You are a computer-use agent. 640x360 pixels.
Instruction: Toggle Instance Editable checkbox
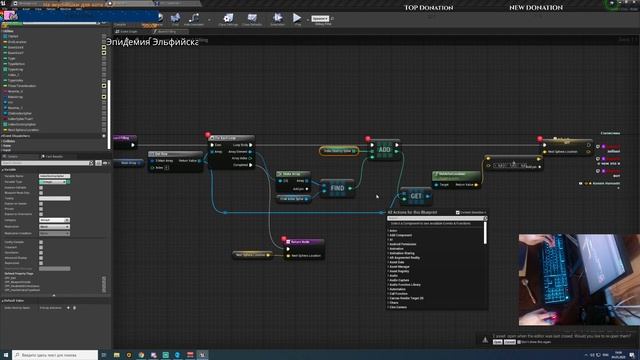point(41,188)
